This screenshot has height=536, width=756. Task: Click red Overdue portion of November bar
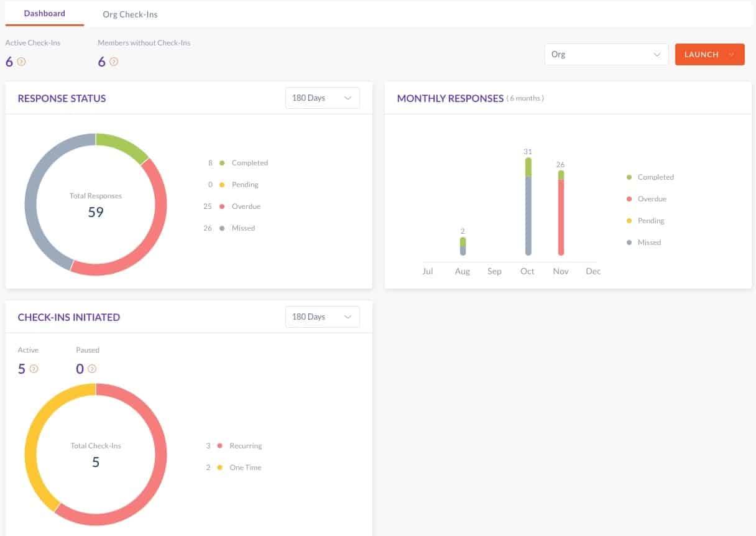click(561, 218)
